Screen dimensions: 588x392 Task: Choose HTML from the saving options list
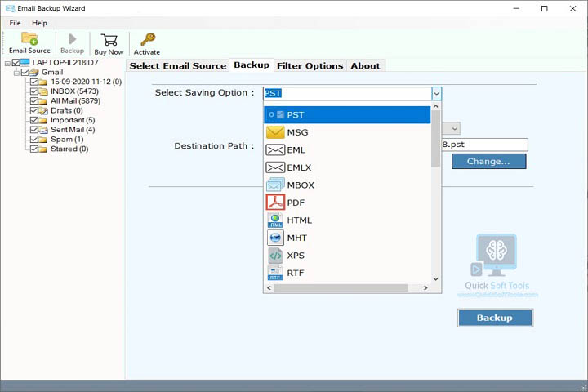[347, 220]
